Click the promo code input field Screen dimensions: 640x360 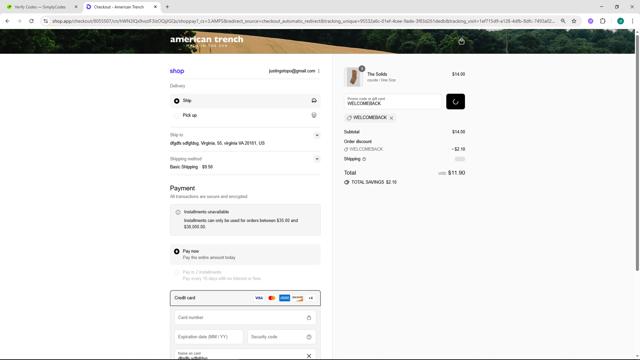tap(393, 101)
